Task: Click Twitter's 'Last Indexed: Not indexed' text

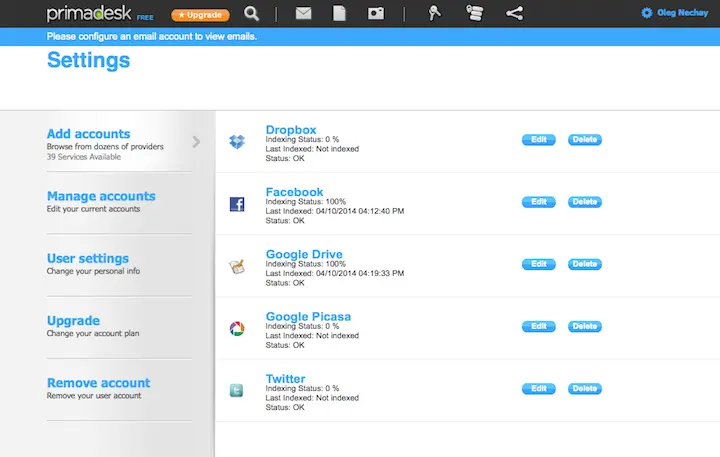Action: [312, 398]
